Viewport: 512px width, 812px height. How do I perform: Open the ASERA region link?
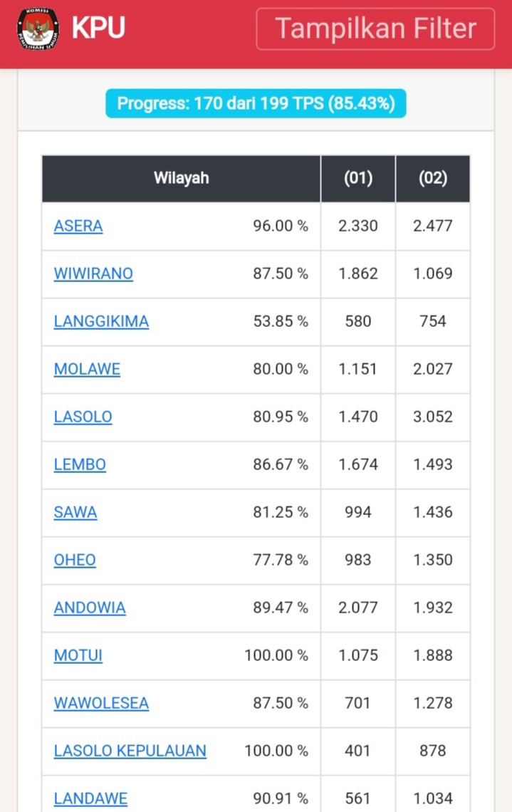pyautogui.click(x=78, y=226)
